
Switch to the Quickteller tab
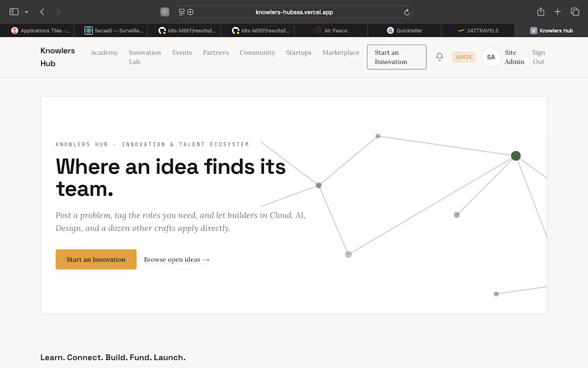click(x=404, y=30)
